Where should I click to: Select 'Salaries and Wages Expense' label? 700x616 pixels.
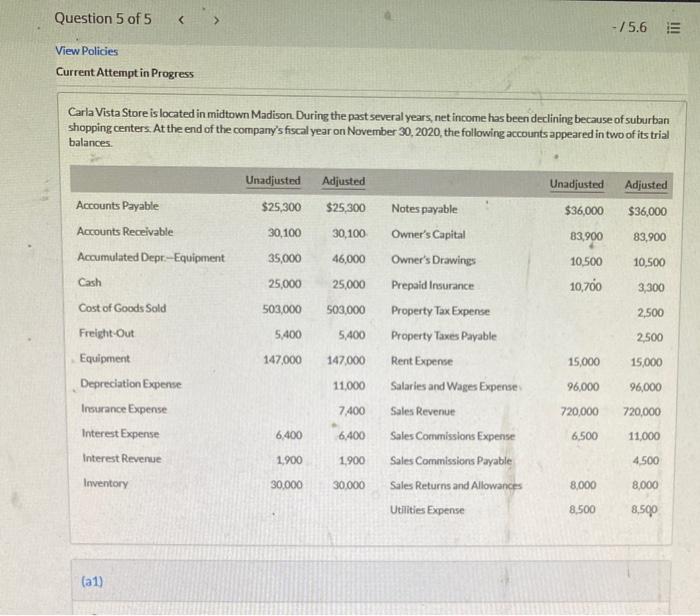[454, 386]
